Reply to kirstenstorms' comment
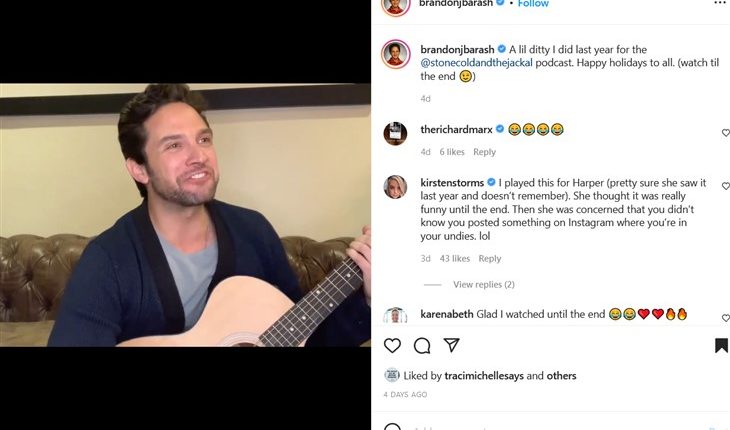Viewport: 730px width, 430px height. pyautogui.click(x=489, y=259)
